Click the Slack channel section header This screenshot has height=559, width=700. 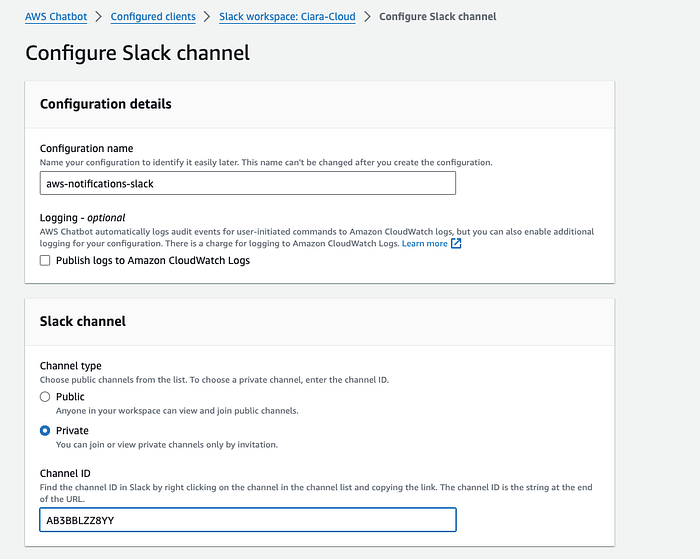(x=83, y=321)
